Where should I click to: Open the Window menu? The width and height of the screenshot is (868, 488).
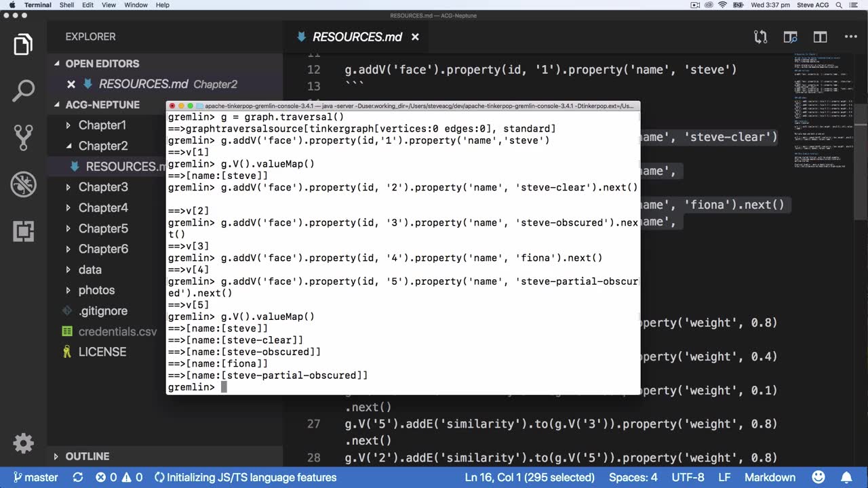[x=136, y=5]
